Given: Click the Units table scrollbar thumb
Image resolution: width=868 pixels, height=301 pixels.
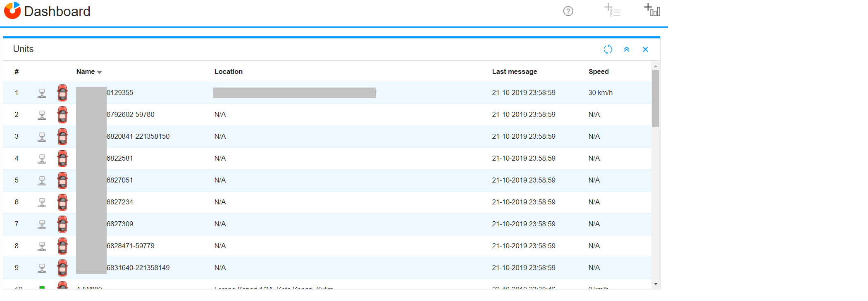Looking at the screenshot, I should [x=656, y=98].
